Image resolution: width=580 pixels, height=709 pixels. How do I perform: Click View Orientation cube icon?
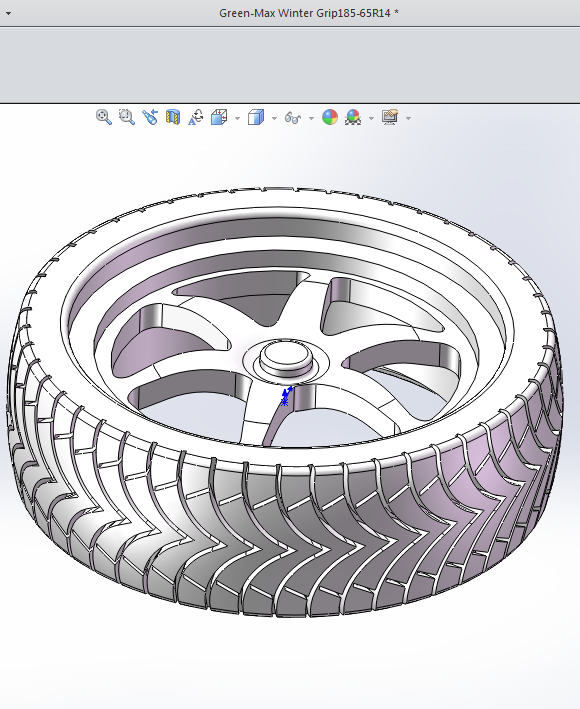pos(219,117)
